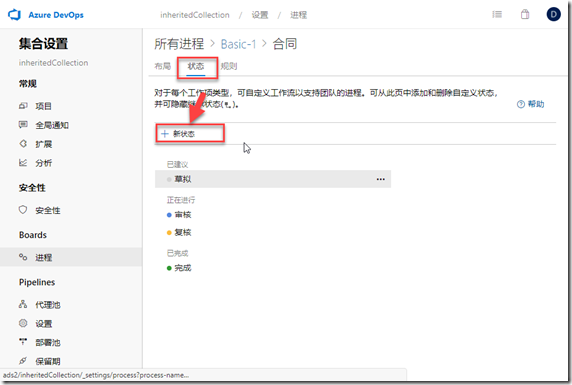Open 安全性 settings item
This screenshot has width=572, height=385.
pyautogui.click(x=48, y=211)
